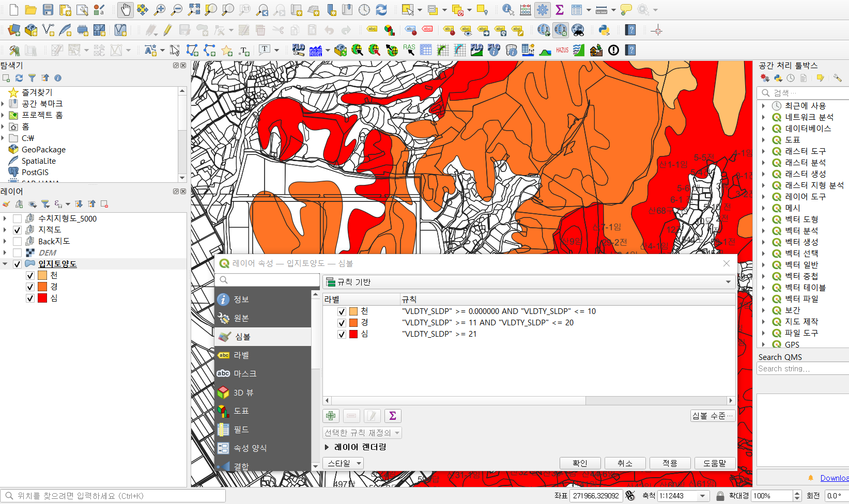Click the 심볼 수준 button
The height and width of the screenshot is (504, 849).
pyautogui.click(x=713, y=416)
